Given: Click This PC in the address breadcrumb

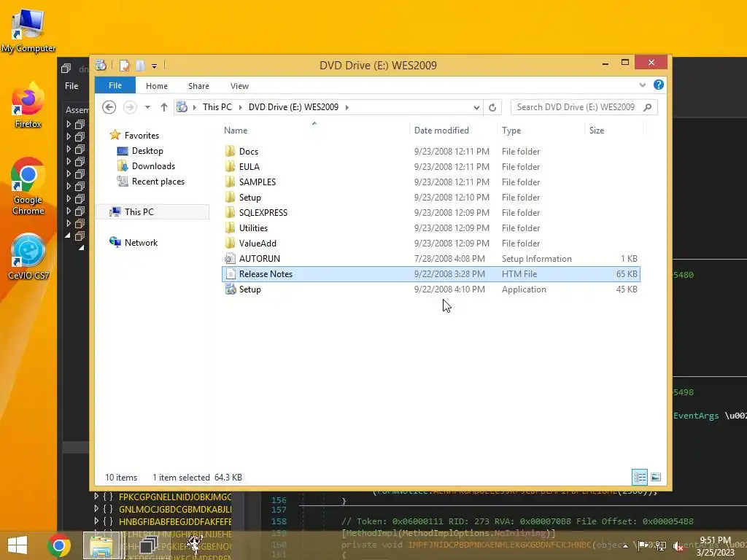Looking at the screenshot, I should pyautogui.click(x=217, y=107).
